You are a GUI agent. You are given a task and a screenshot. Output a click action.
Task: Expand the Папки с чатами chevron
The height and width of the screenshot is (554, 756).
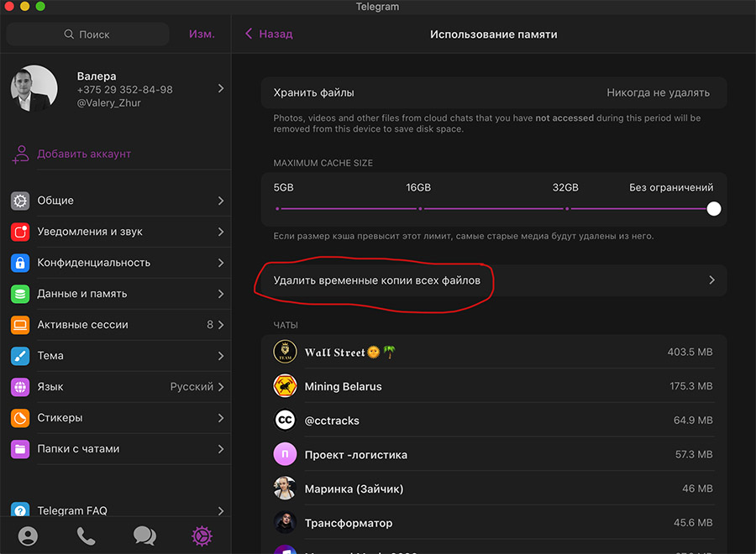[x=221, y=449]
